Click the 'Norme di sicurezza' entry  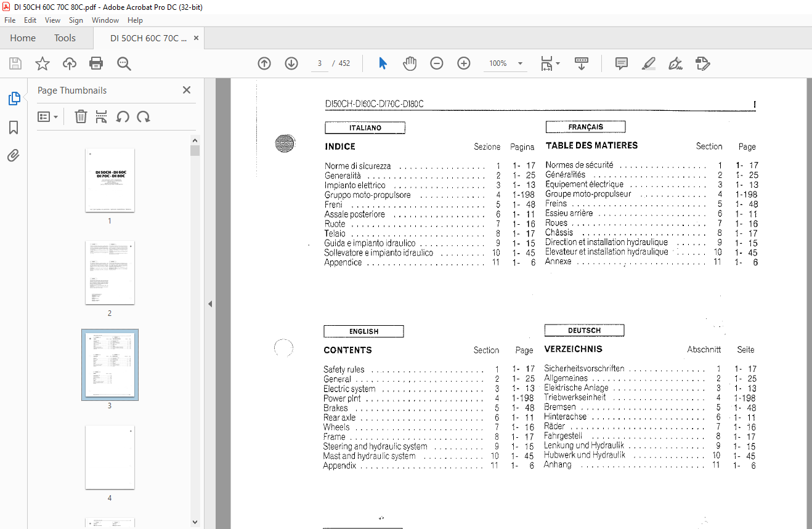357,166
